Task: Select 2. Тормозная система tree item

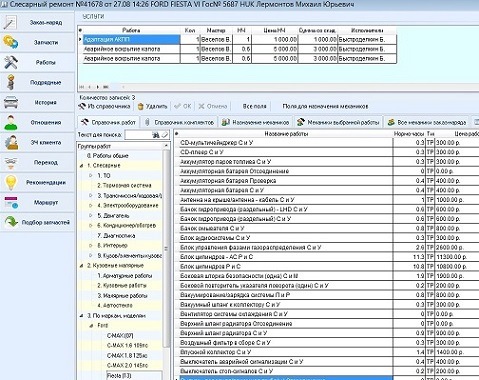Action: [124, 185]
